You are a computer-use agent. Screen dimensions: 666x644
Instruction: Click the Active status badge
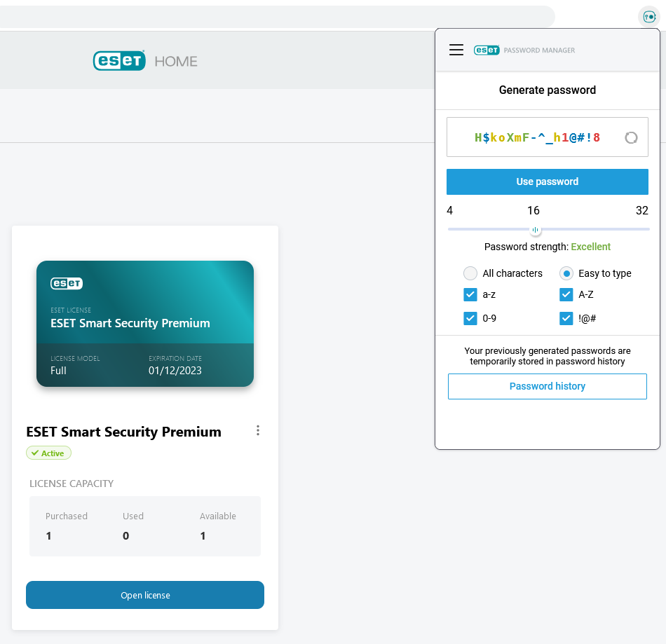pos(48,453)
